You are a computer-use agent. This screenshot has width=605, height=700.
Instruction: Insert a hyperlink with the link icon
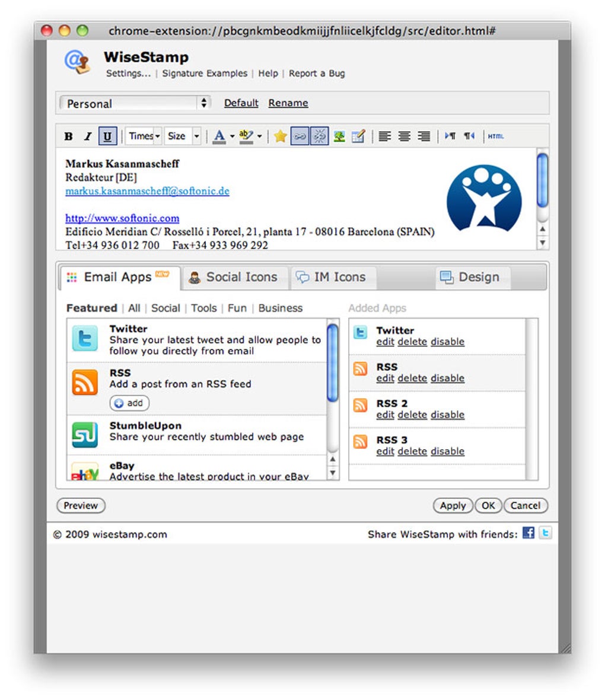[x=300, y=136]
